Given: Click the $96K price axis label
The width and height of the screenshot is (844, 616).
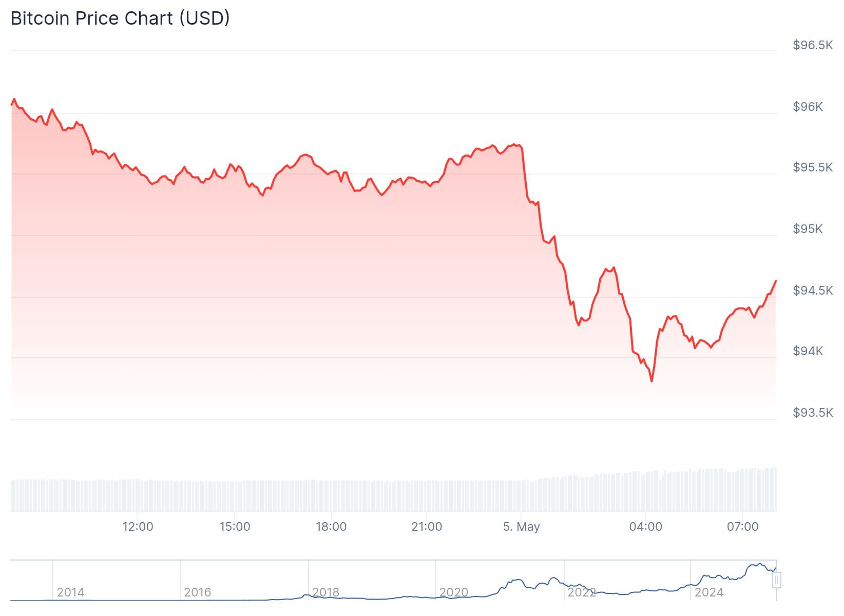Looking at the screenshot, I should click(808, 107).
